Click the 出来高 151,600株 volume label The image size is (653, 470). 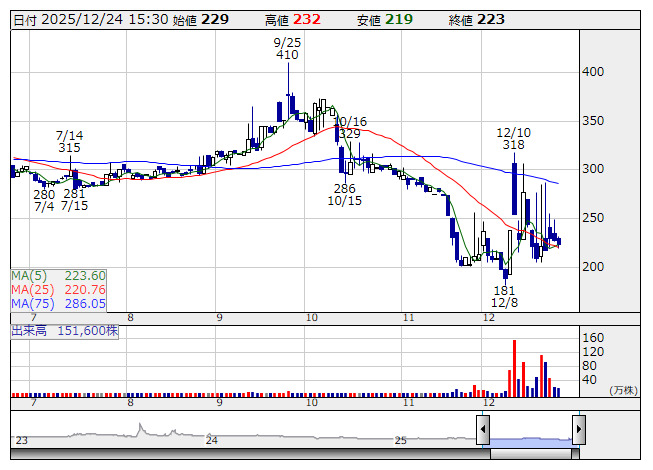tap(65, 331)
